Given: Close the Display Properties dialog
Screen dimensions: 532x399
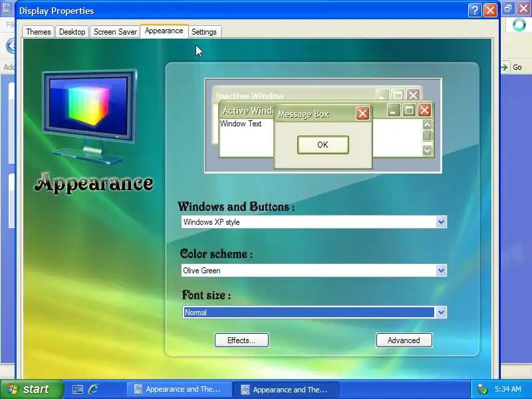Looking at the screenshot, I should tap(490, 11).
